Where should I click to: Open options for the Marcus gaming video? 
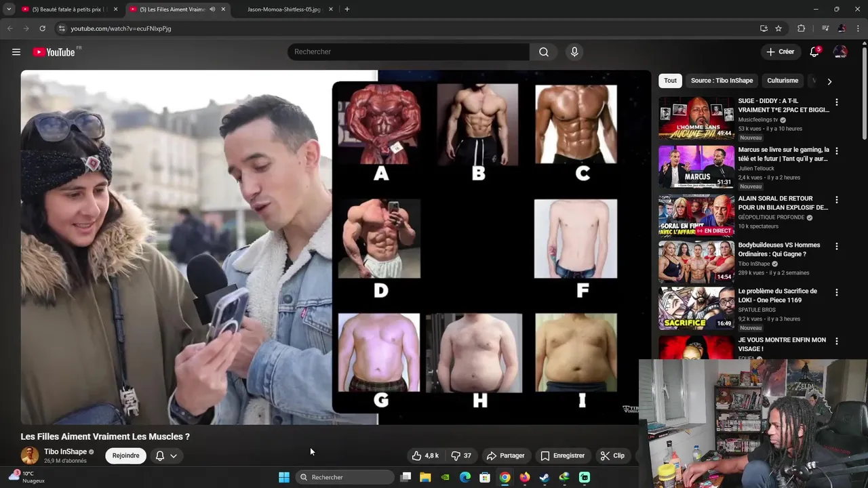click(836, 150)
